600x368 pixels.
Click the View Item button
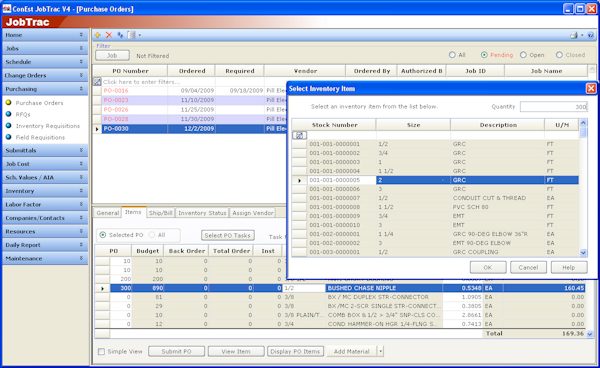tap(236, 351)
